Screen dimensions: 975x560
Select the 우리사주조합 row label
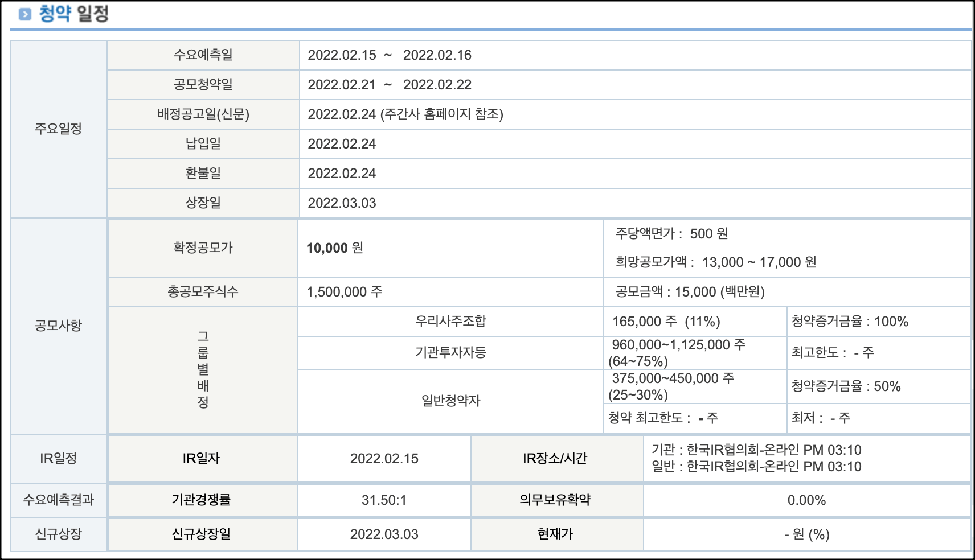point(450,322)
